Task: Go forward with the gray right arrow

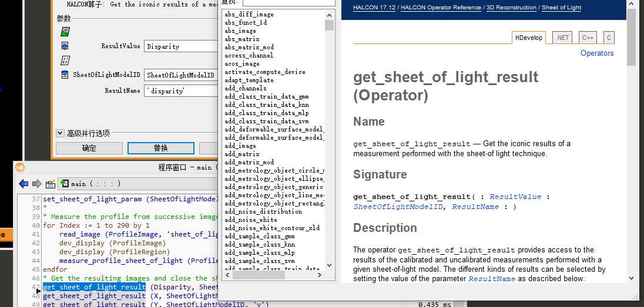Action: click(x=37, y=184)
